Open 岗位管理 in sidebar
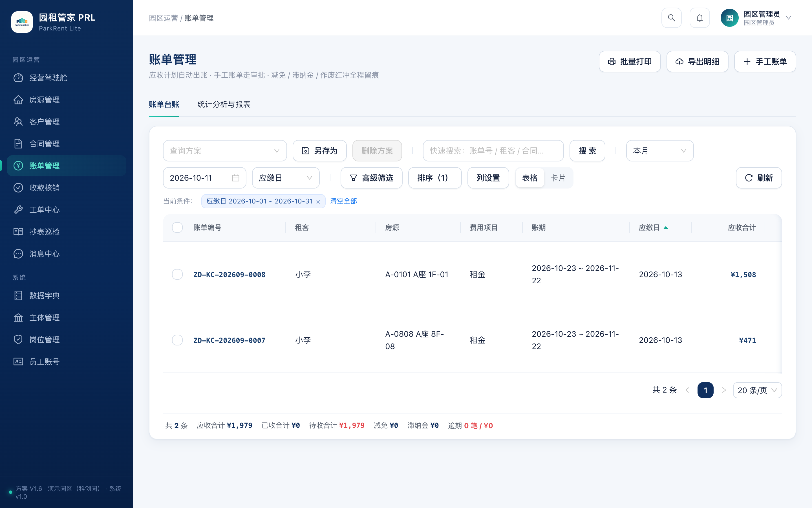This screenshot has height=508, width=812. [67, 340]
